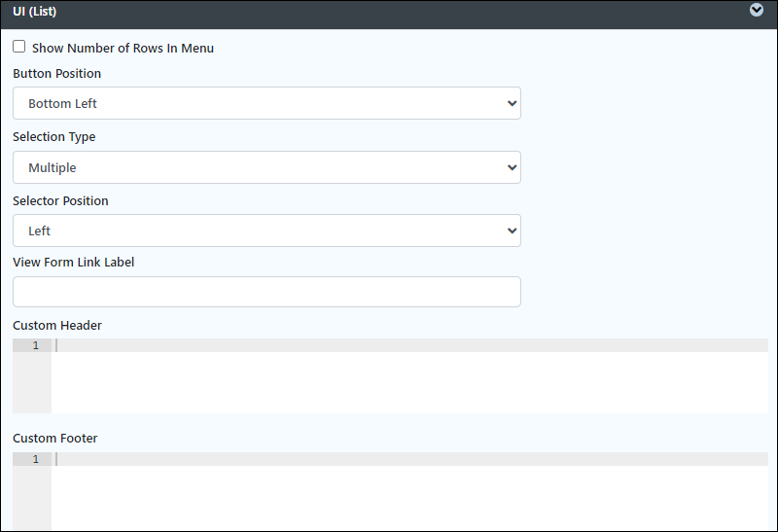Click the Custom Header field label
The width and height of the screenshot is (778, 532).
click(57, 326)
